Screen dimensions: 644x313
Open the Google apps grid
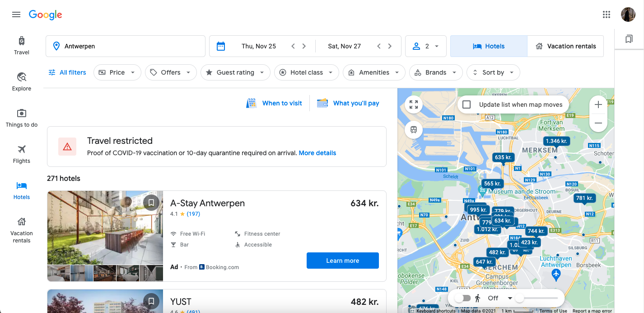pos(607,14)
